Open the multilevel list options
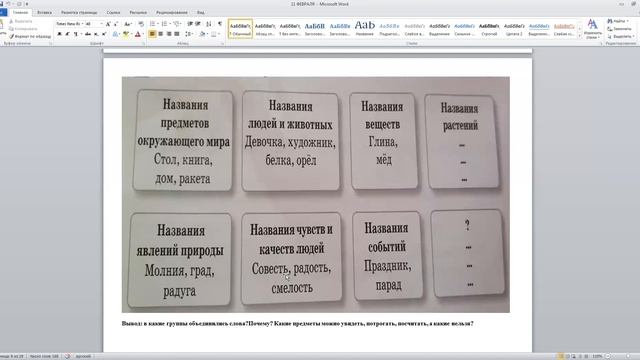The height and width of the screenshot is (360, 640). tap(177, 24)
